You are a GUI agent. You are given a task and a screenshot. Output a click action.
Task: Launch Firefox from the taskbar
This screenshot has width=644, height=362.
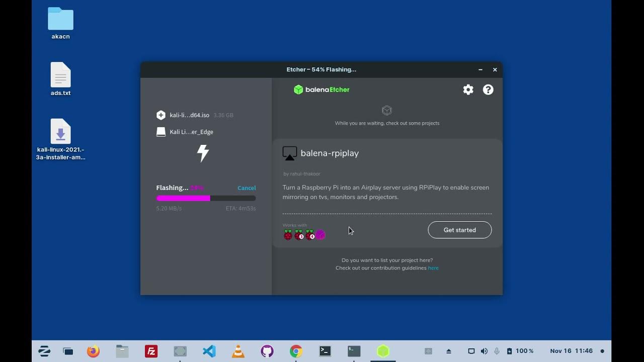(93, 351)
